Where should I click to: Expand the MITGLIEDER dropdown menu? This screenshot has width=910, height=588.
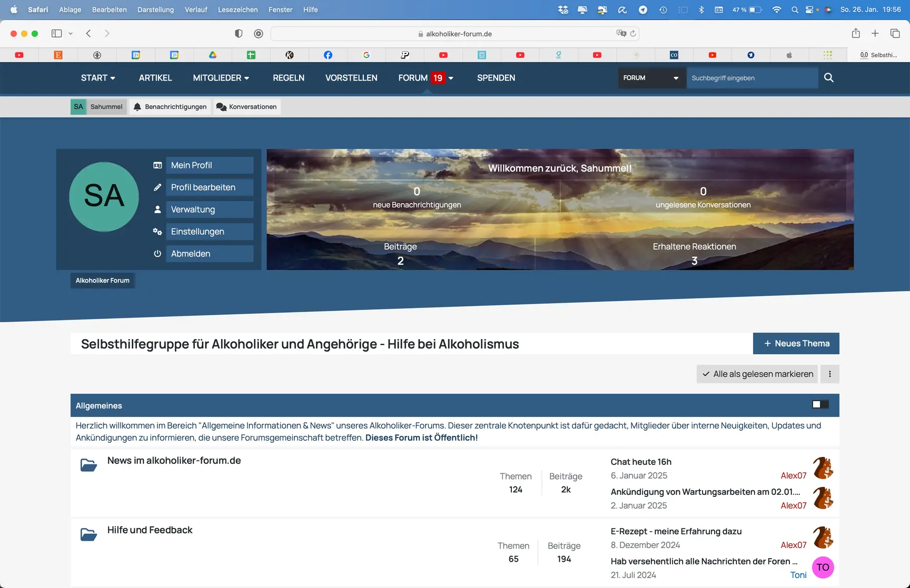click(x=221, y=78)
